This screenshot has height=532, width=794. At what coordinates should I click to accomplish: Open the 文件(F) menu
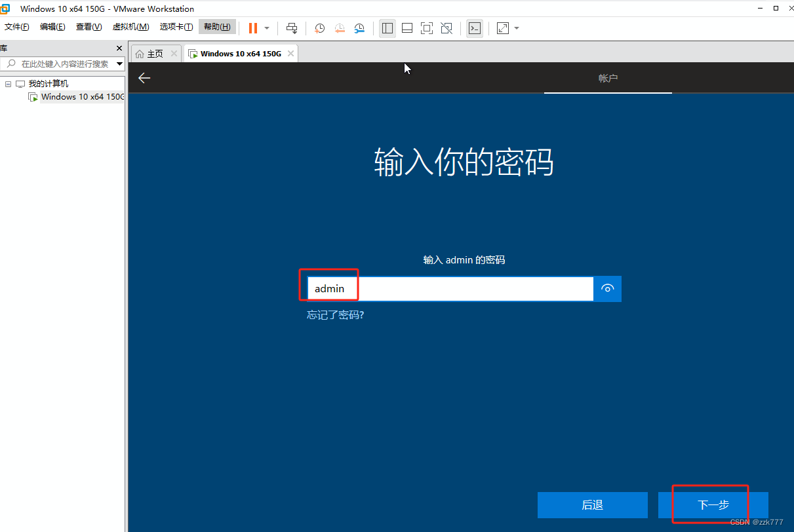17,27
